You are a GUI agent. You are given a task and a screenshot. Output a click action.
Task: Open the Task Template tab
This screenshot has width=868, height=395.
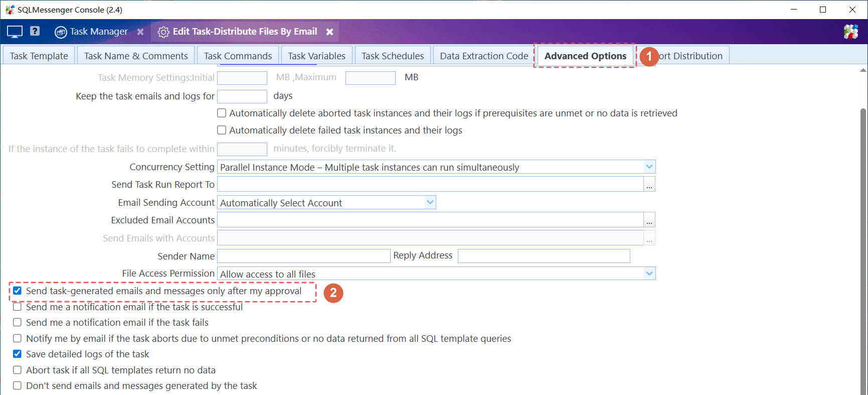[x=39, y=56]
